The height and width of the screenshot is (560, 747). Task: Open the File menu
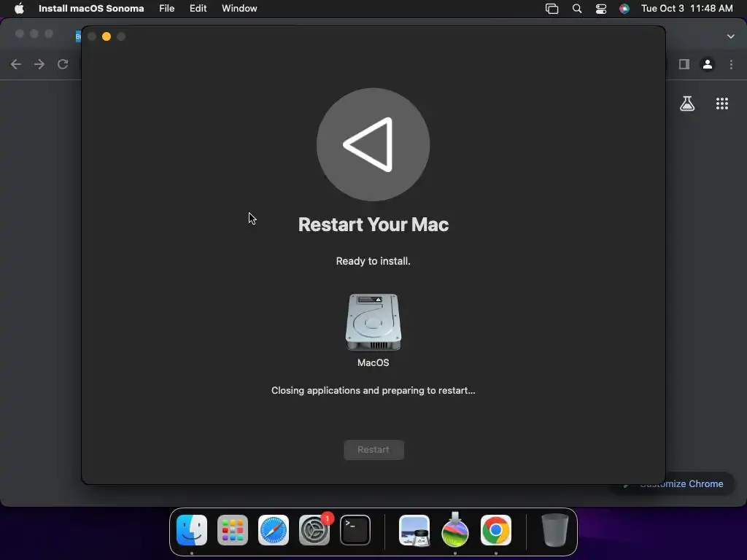click(x=167, y=9)
